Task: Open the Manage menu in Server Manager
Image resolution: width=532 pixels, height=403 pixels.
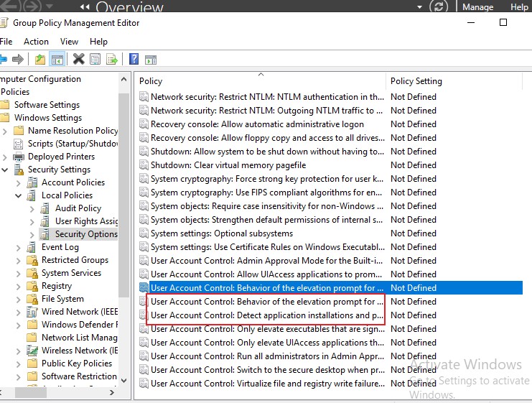Action: (x=477, y=7)
